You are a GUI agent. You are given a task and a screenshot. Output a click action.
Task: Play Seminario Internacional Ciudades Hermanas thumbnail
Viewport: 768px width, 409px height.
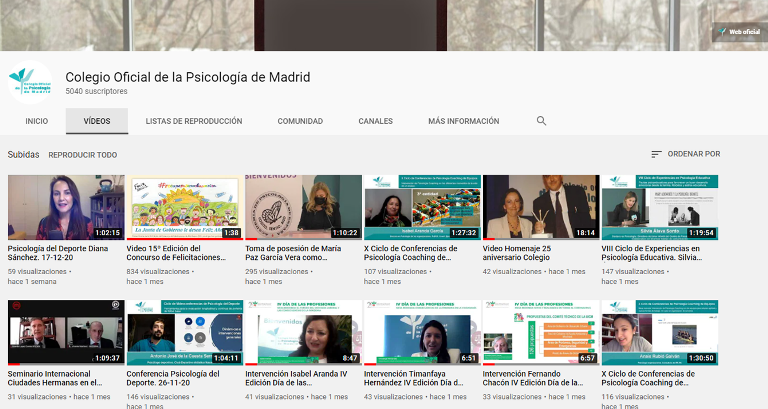point(66,332)
